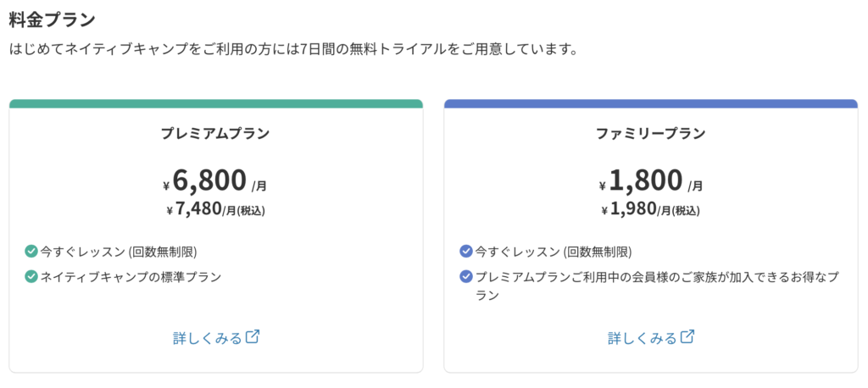Click the 料金プラン heading
Image resolution: width=868 pixels, height=388 pixels.
(52, 18)
